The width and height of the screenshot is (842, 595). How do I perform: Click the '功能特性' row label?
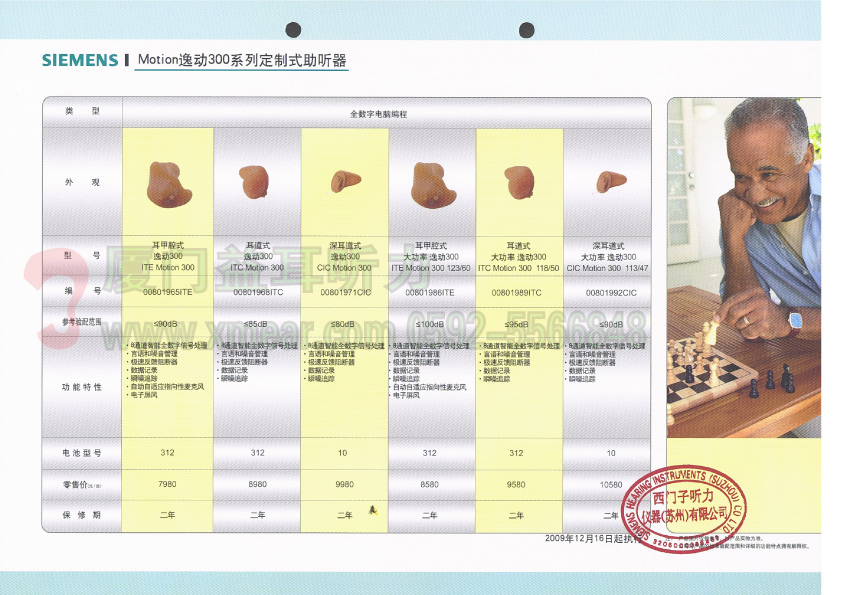[x=82, y=387]
